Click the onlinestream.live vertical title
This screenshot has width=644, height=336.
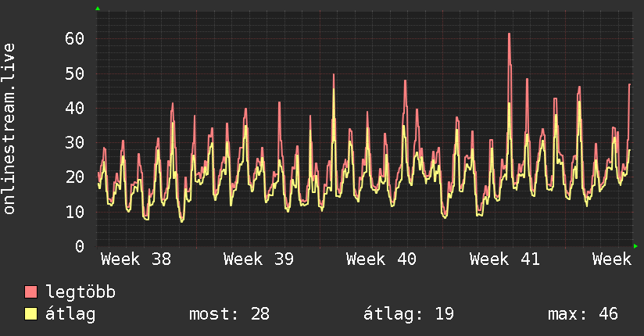point(9,129)
